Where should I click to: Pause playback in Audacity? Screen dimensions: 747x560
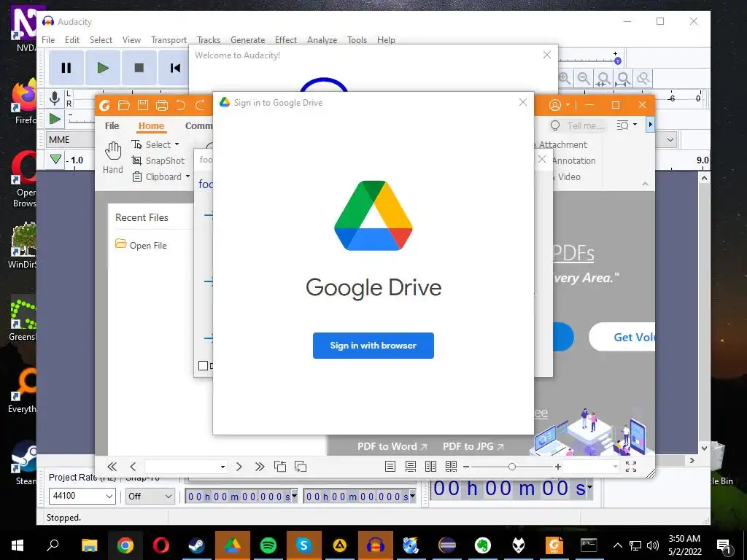[x=66, y=68]
